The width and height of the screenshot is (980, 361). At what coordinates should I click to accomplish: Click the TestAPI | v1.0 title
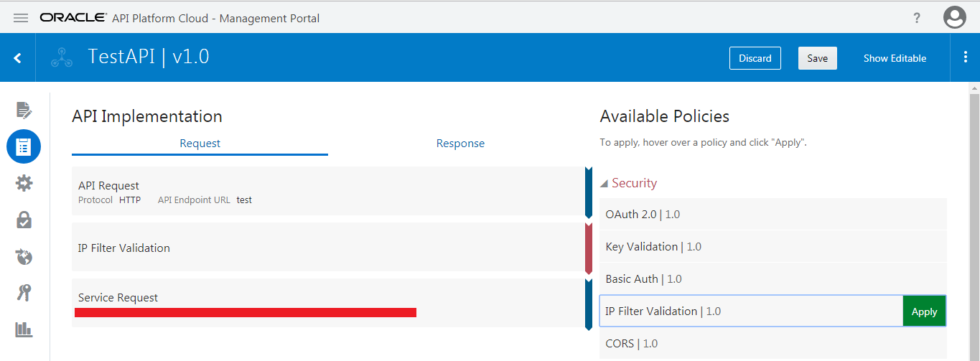point(148,57)
